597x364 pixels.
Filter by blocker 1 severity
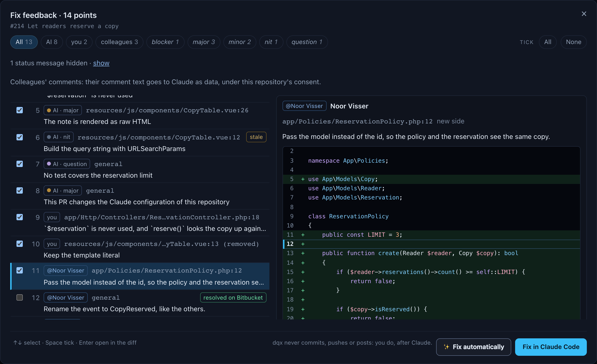click(x=165, y=42)
